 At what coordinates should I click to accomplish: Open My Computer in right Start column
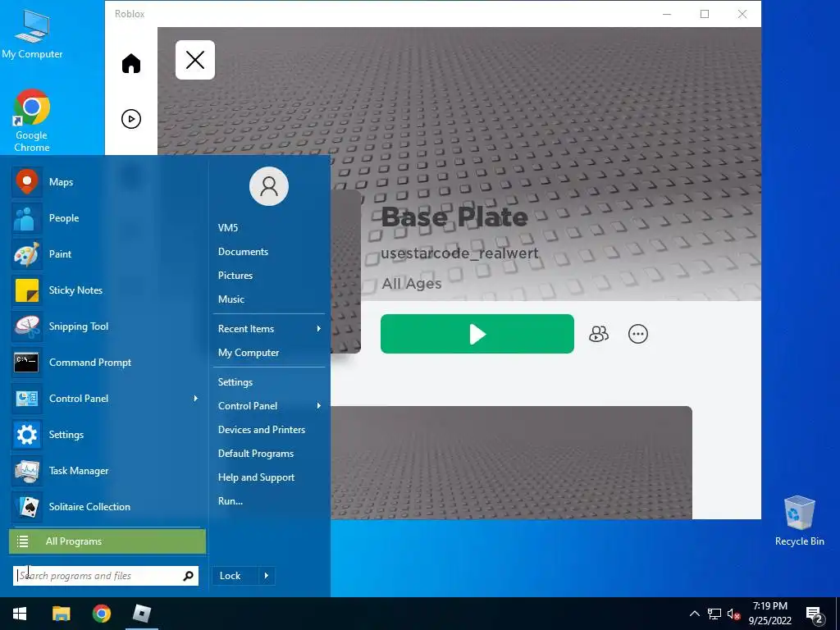pyautogui.click(x=249, y=353)
